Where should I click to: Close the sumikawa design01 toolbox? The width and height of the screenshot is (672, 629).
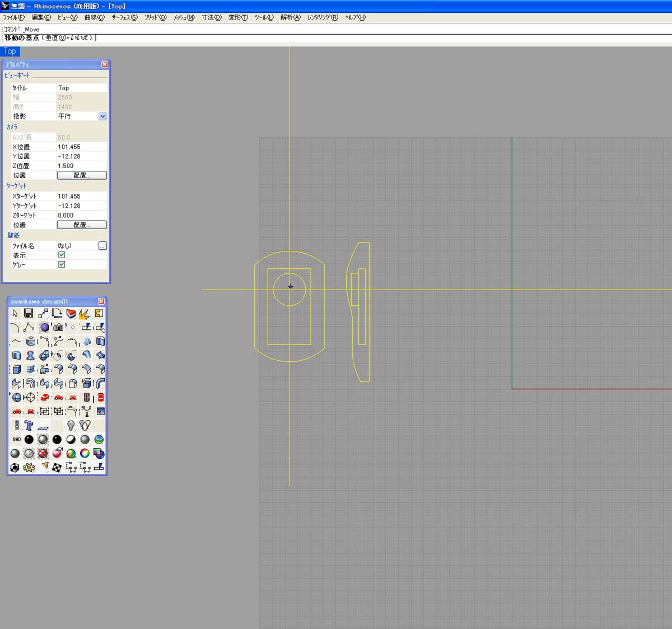tap(101, 301)
